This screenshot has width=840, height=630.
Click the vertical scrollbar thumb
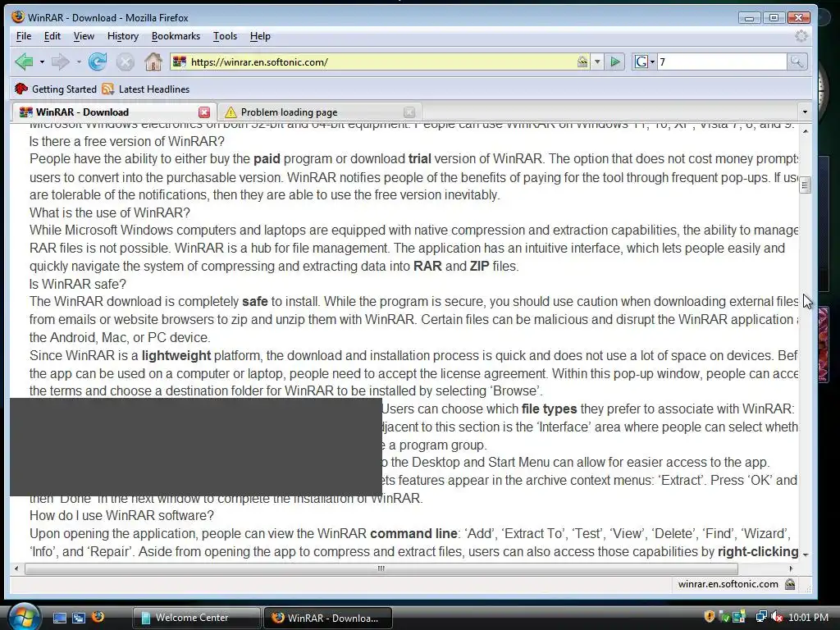(805, 185)
